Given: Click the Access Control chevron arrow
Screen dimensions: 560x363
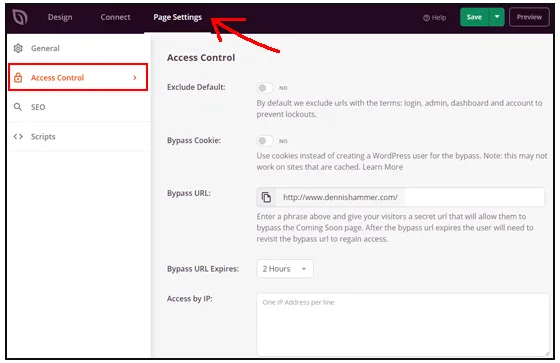Looking at the screenshot, I should (135, 78).
